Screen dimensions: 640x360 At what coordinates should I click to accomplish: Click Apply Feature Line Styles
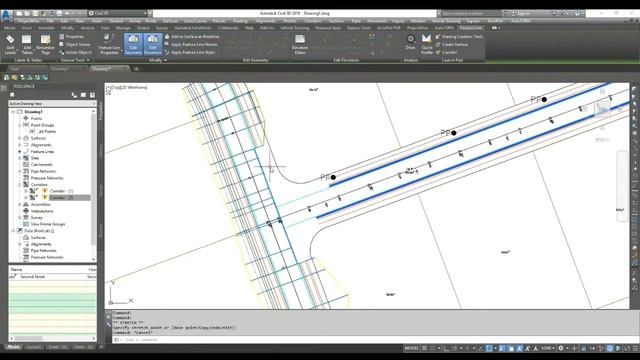pos(190,52)
